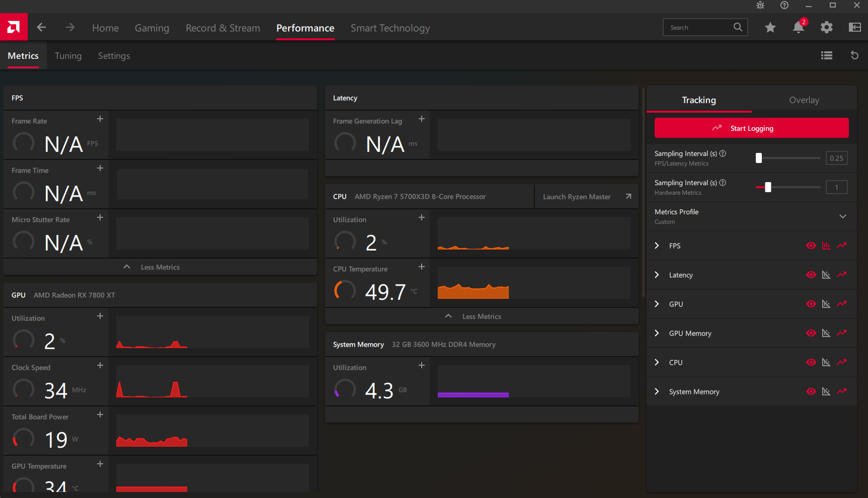
Task: Expand the FPS tracking section
Action: 657,245
